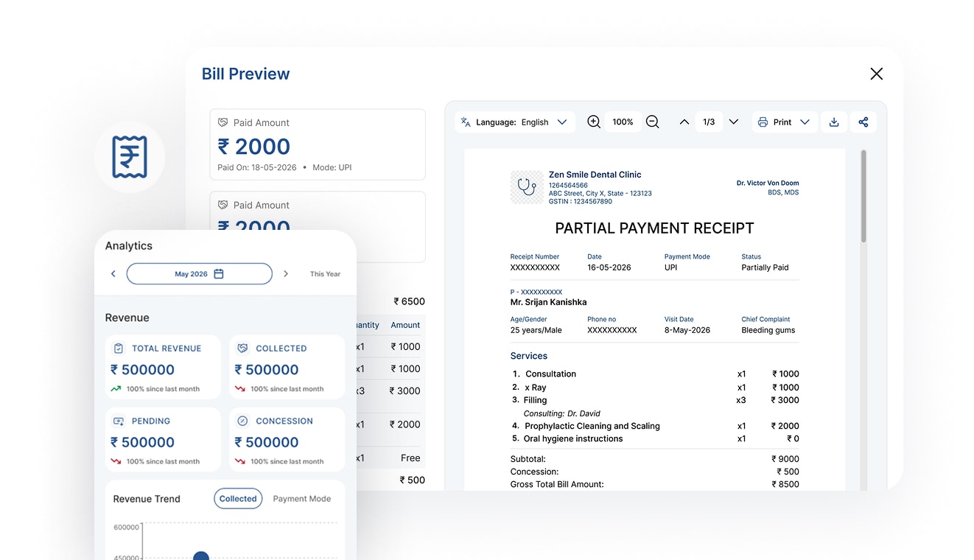Go to previous month in Analytics
This screenshot has height=560, width=974.
(113, 274)
